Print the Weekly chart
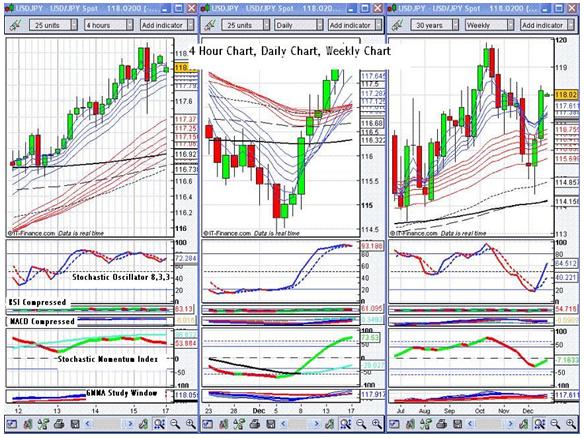584x438 pixels. point(442,424)
